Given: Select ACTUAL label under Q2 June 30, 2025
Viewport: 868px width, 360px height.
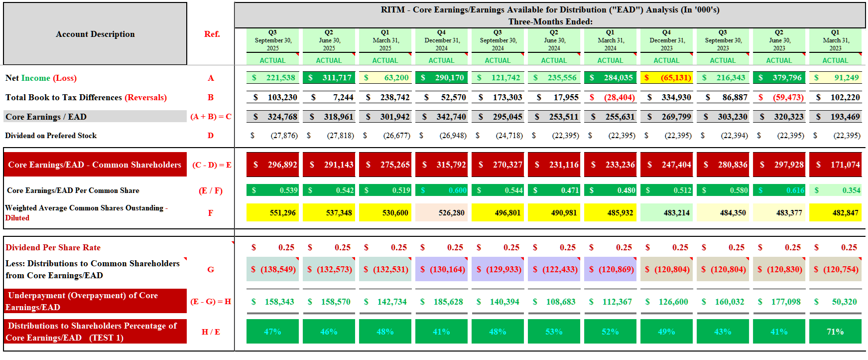Looking at the screenshot, I should [x=329, y=60].
